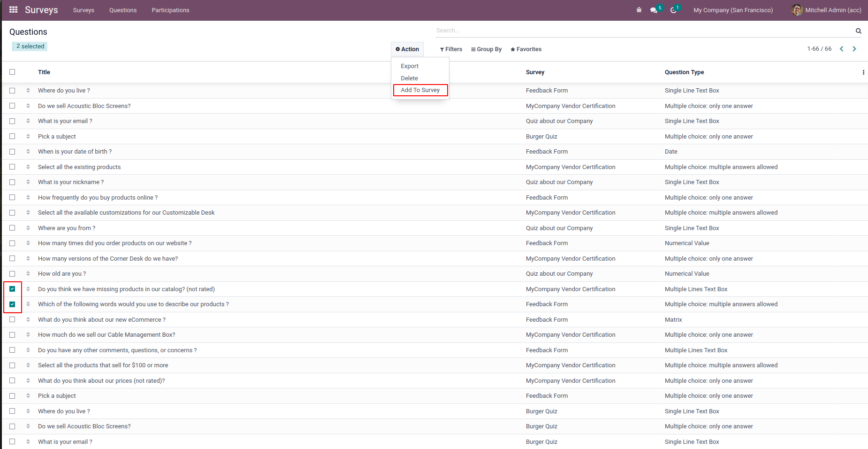Image resolution: width=868 pixels, height=449 pixels.
Task: Open the conversations chat icon
Action: click(654, 10)
